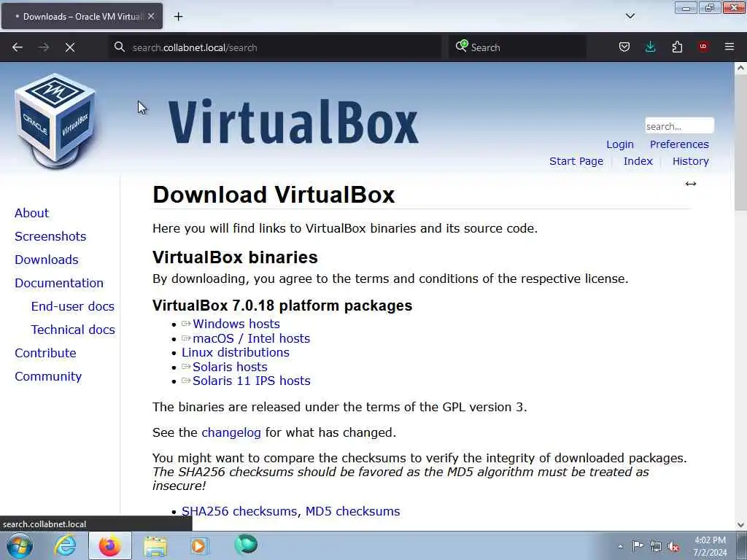
Task: Open End-user docs in the sidebar
Action: (72, 306)
